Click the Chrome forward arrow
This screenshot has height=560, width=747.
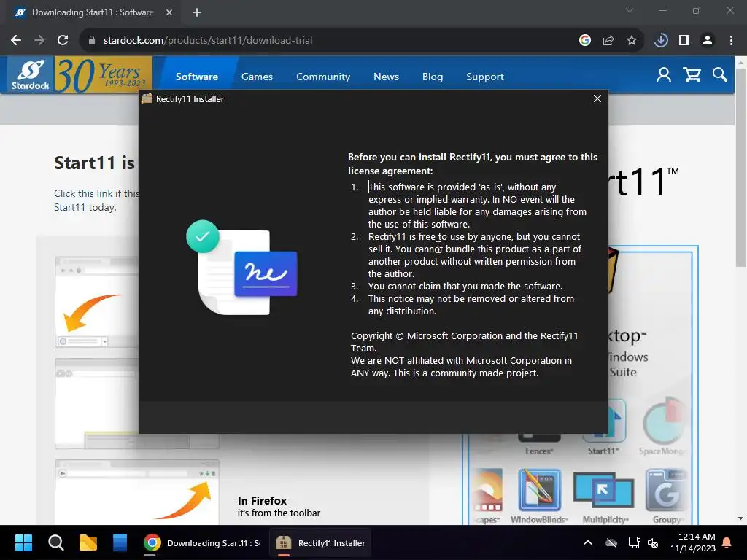coord(39,41)
